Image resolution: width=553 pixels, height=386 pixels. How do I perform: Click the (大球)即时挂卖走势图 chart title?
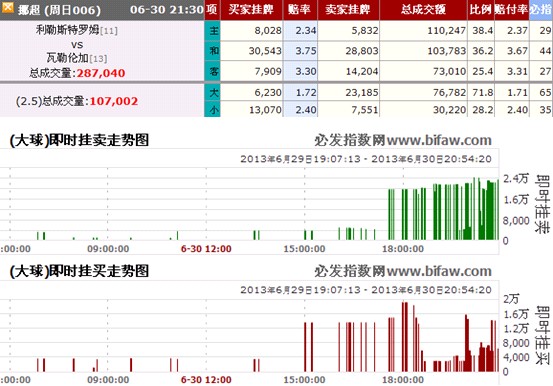coord(79,140)
